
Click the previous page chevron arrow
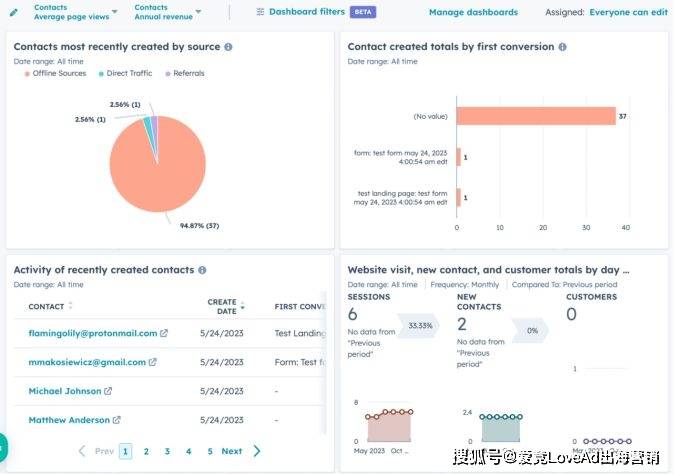pyautogui.click(x=82, y=451)
